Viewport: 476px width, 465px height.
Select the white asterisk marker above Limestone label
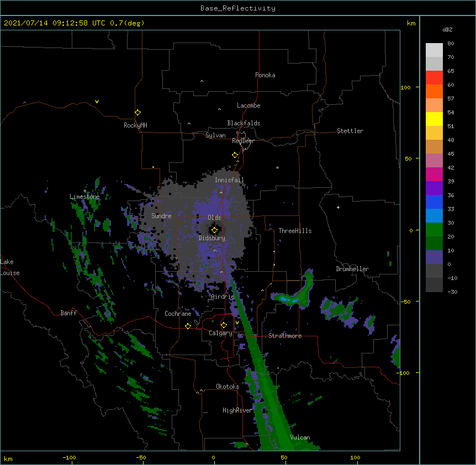point(85,191)
